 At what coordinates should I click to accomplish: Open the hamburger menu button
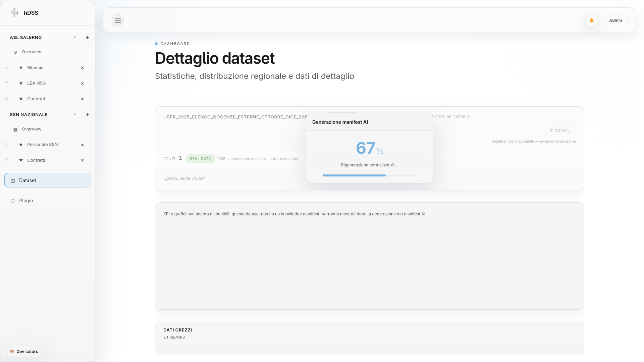coord(118,20)
